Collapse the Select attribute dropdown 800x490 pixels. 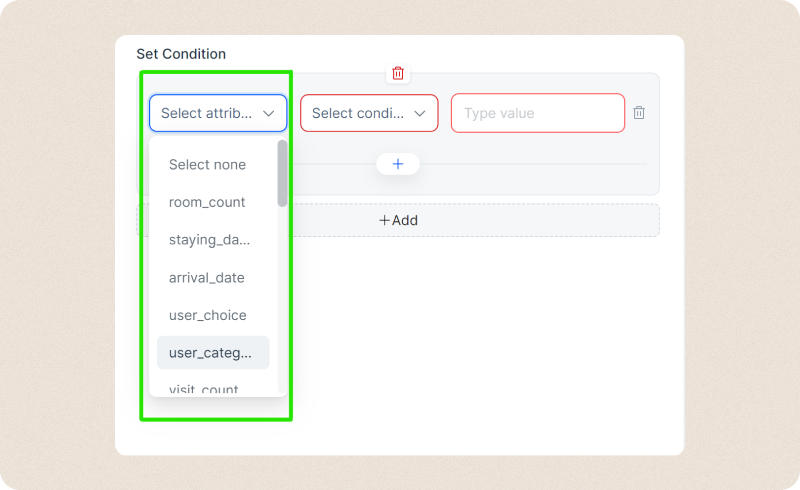[218, 113]
